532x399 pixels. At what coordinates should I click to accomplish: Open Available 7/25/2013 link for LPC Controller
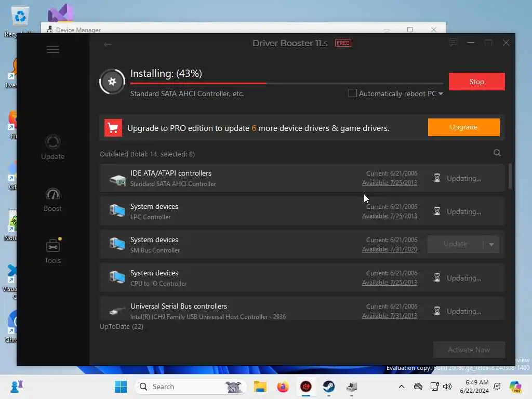tap(389, 216)
